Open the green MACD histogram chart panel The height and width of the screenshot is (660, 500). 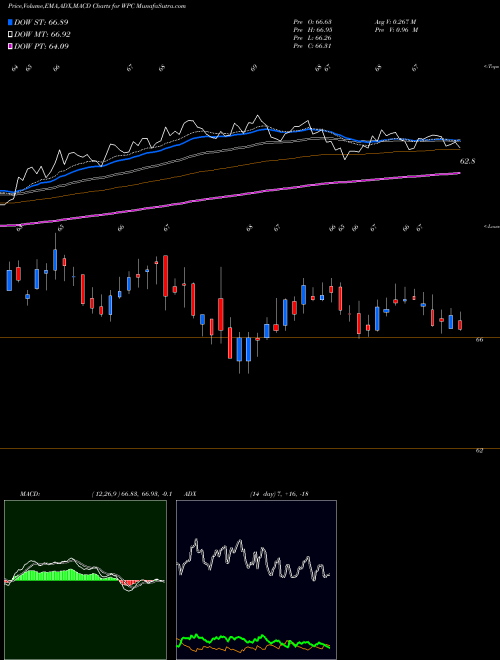tap(85, 580)
